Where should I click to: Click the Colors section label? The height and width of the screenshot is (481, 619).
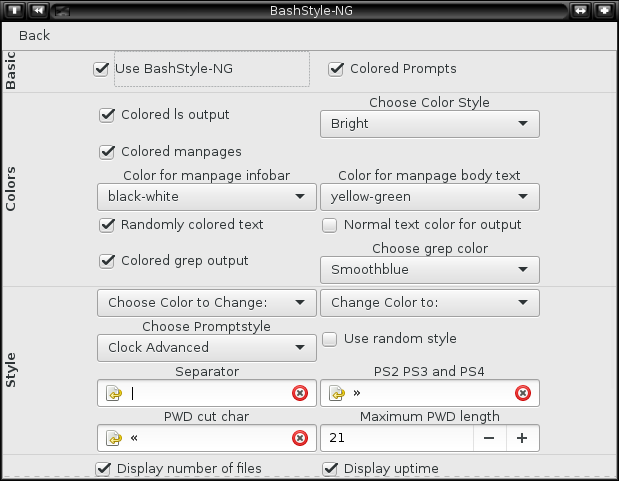coord(11,189)
